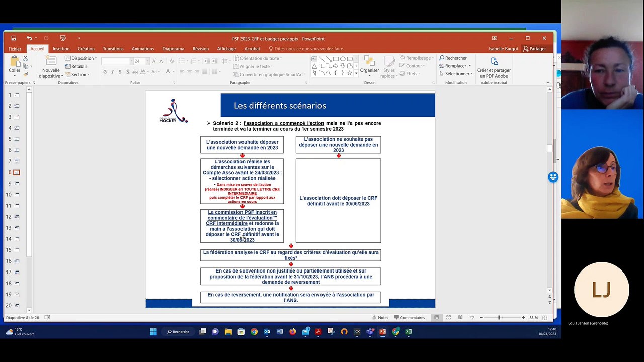This screenshot has height=362, width=644.
Task: Click the Cut scissors icon
Action: pos(26,58)
